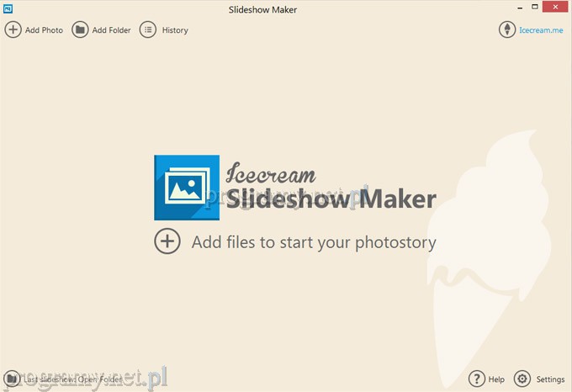Open Folder of last slideshow
The width and height of the screenshot is (572, 392).
pyautogui.click(x=100, y=379)
